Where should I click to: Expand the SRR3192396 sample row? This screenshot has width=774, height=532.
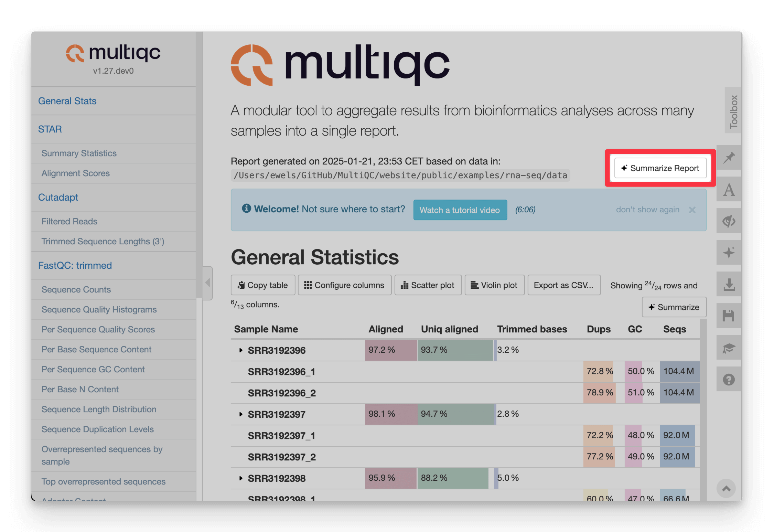(241, 350)
